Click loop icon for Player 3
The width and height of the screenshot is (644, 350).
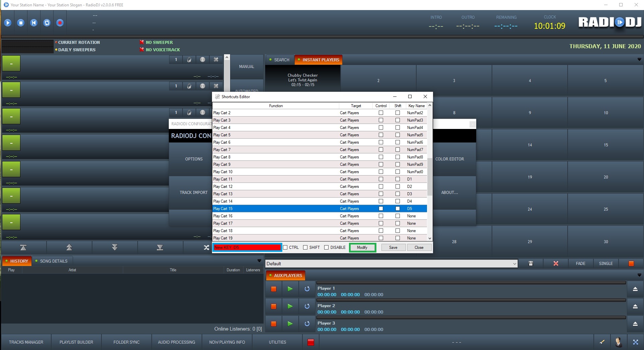pos(307,324)
